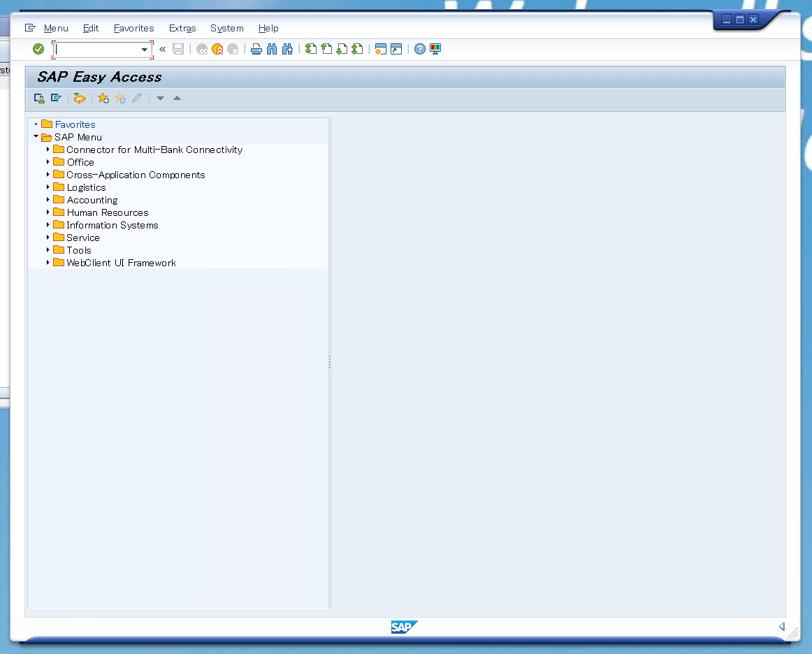Click Customize Local Layout monitor icon
The image size is (812, 654).
coord(435,49)
